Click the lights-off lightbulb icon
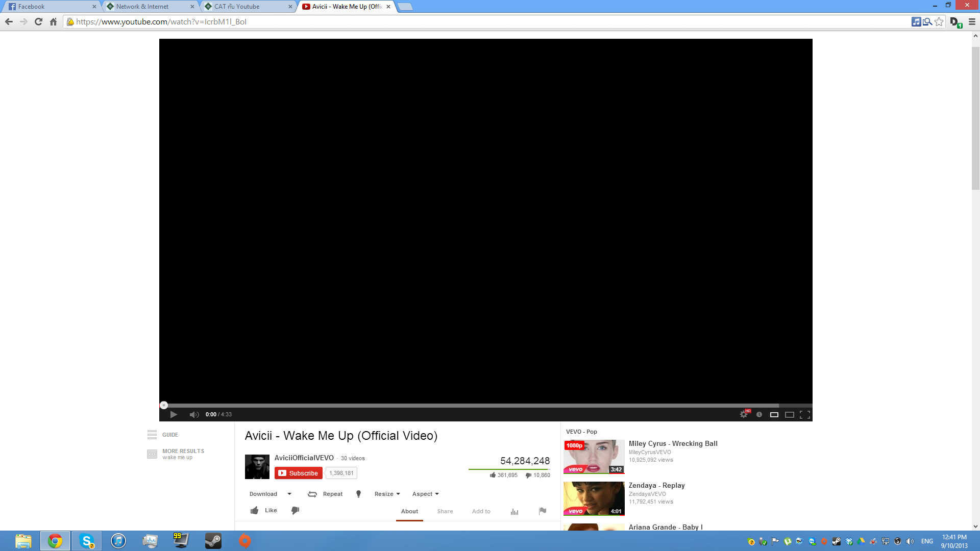The width and height of the screenshot is (980, 551). point(358,494)
